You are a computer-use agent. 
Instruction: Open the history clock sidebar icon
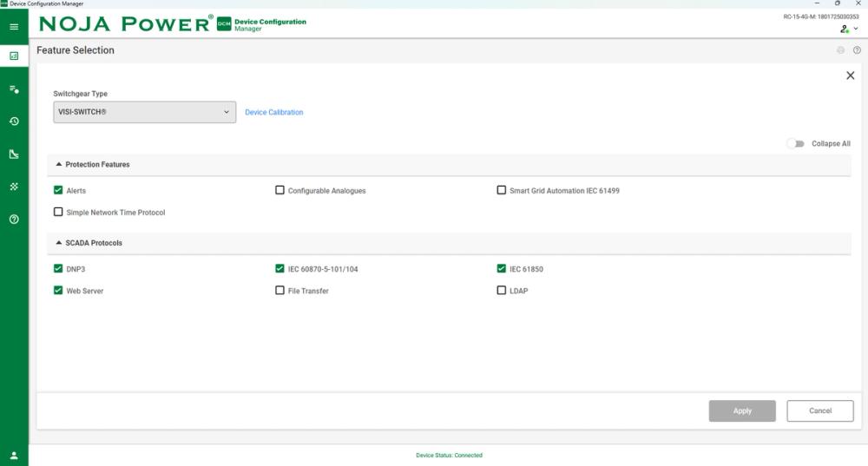14,121
